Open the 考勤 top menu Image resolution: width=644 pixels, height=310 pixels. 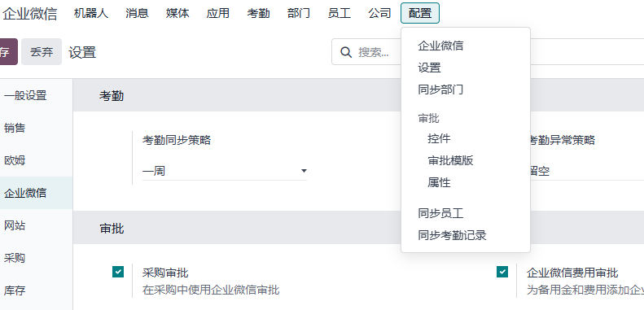coord(258,13)
